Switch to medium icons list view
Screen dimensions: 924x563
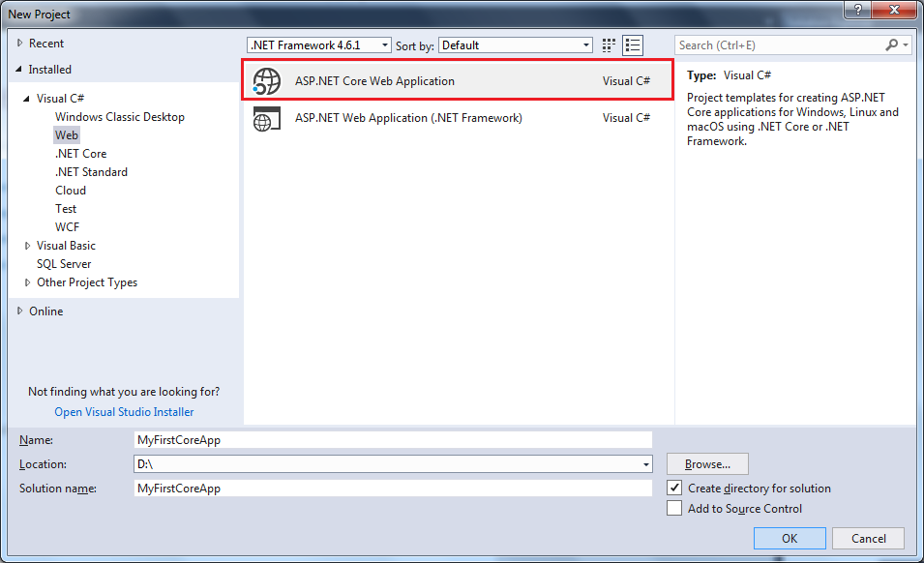click(x=633, y=45)
